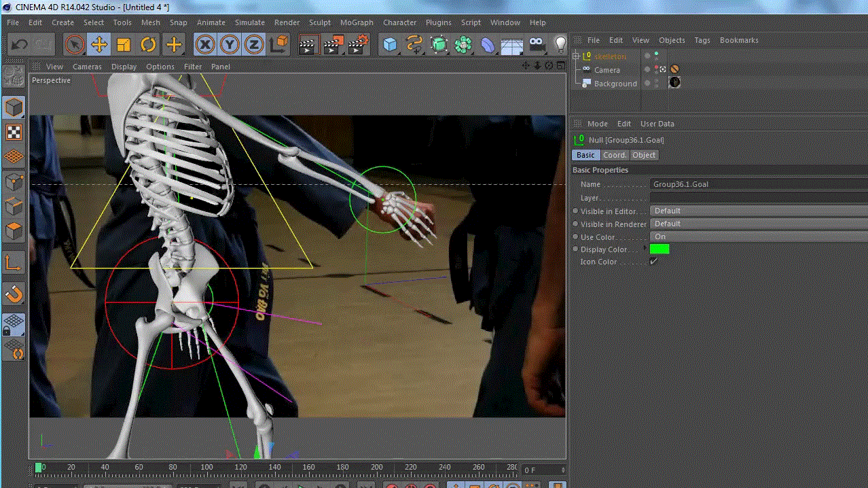
Task: Open the blue deformer objects icon
Action: [x=488, y=45]
